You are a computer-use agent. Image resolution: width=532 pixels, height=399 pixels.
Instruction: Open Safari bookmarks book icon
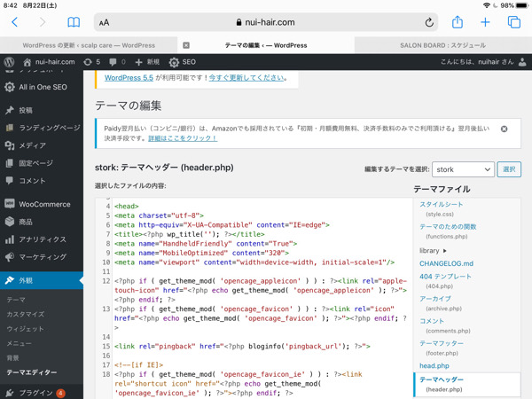tap(74, 22)
